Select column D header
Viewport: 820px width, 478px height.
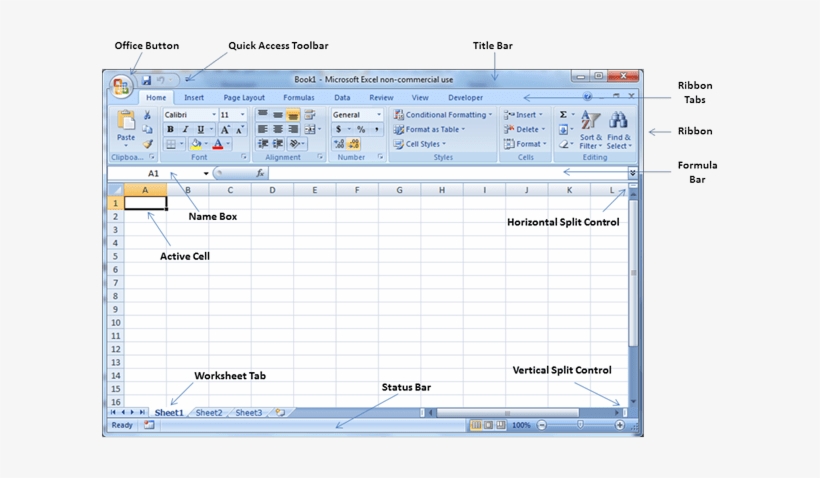click(x=272, y=190)
